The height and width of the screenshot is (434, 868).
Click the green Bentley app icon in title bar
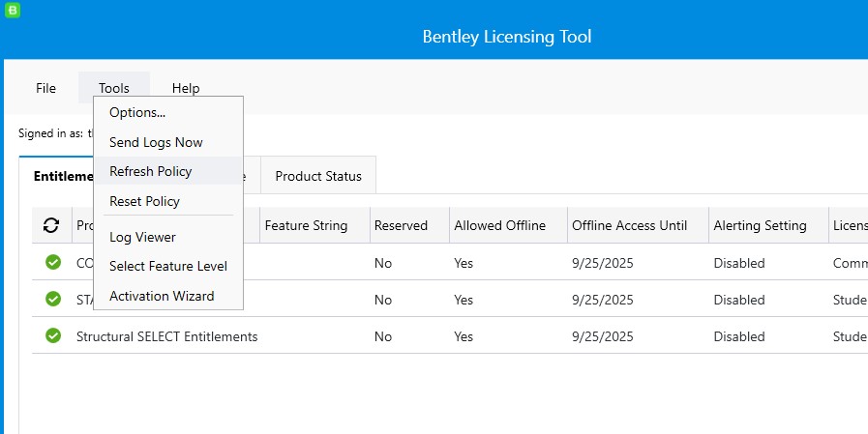click(x=13, y=10)
